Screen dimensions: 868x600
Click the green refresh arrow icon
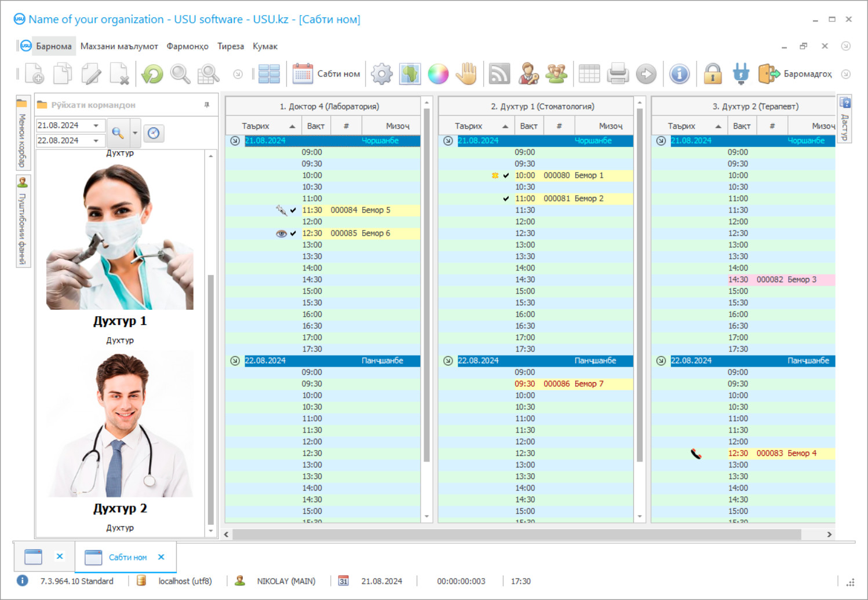[x=152, y=74]
